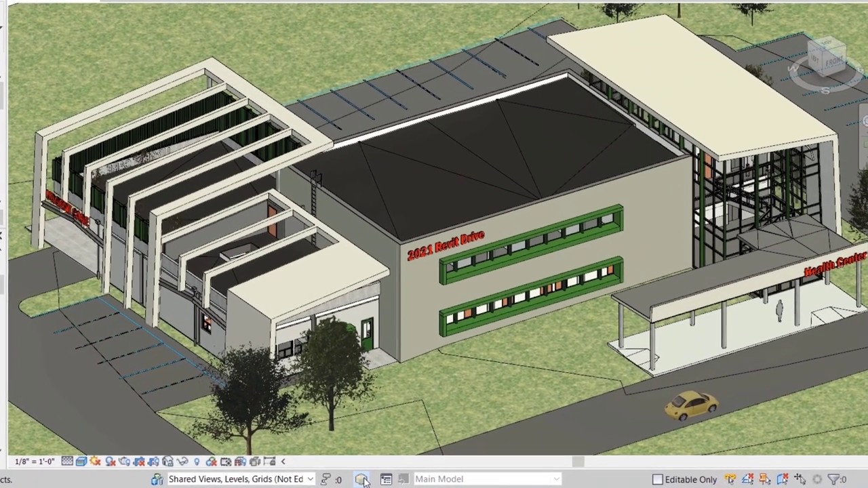Select the yellow car in the model

pos(691,404)
